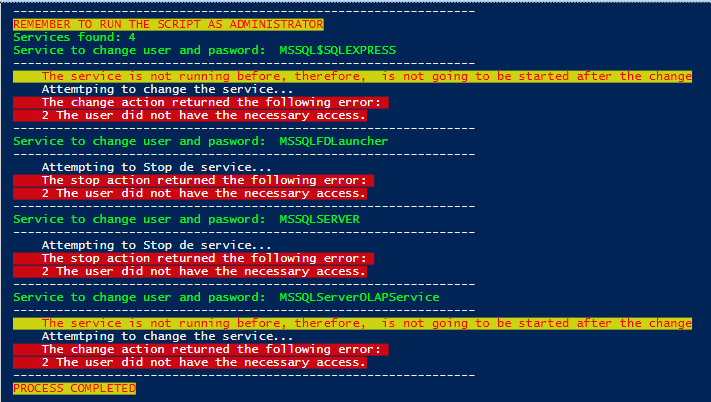Click the PROCESS COMPLETED highlighted text
Image resolution: width=711 pixels, height=402 pixels.
point(74,388)
